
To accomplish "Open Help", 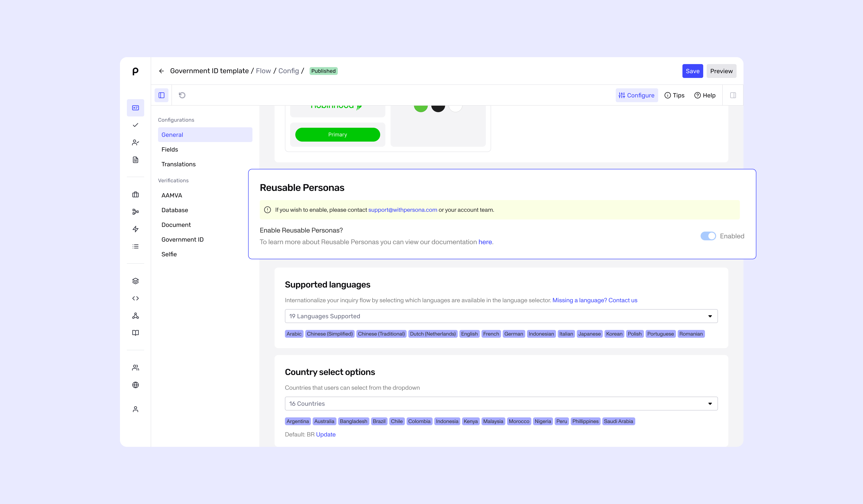I will 705,95.
